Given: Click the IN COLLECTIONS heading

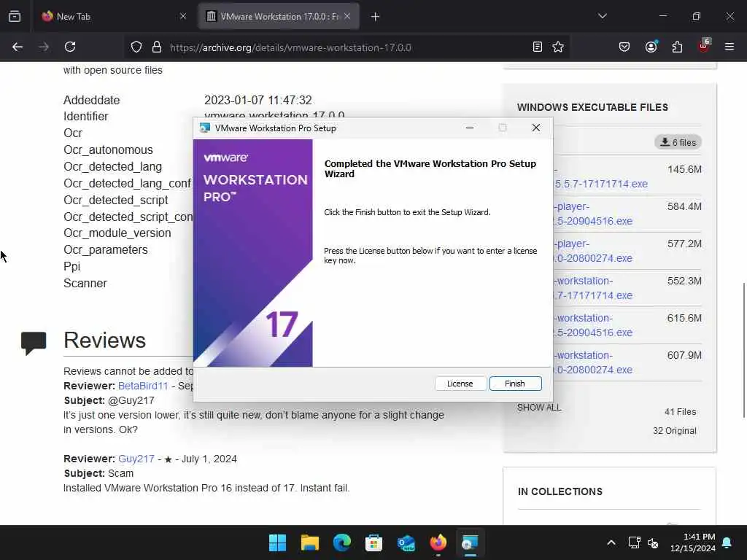Looking at the screenshot, I should pyautogui.click(x=560, y=491).
